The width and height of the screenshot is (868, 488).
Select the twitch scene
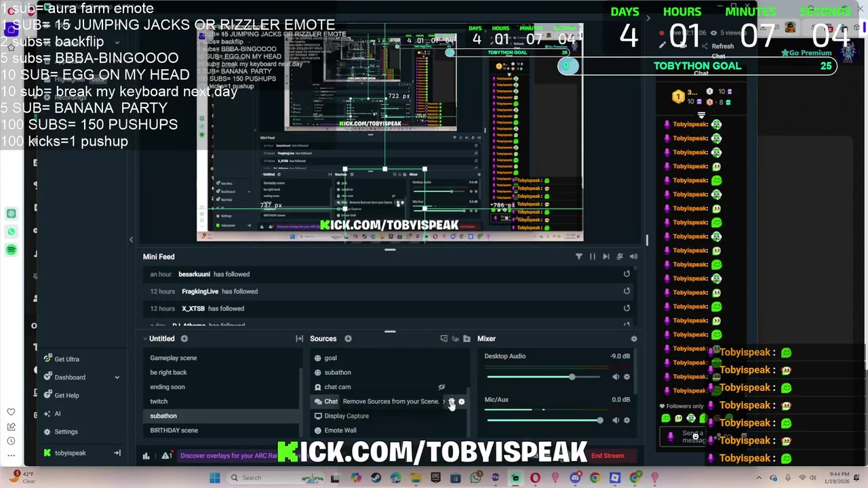tap(159, 401)
